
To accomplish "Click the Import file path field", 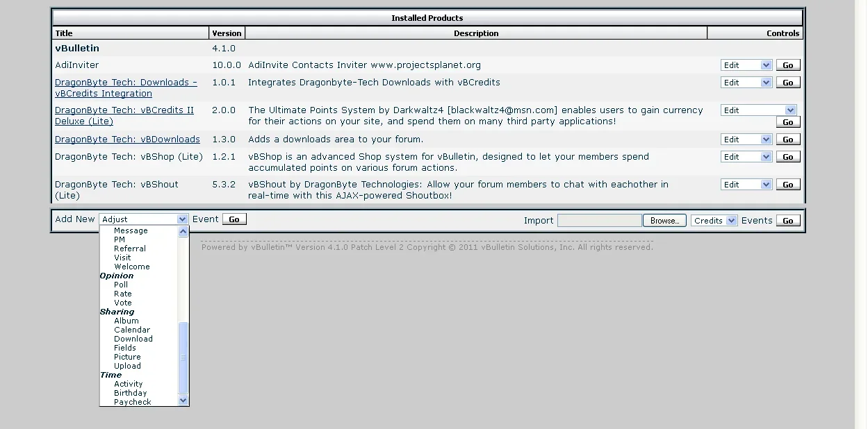I will 599,221.
